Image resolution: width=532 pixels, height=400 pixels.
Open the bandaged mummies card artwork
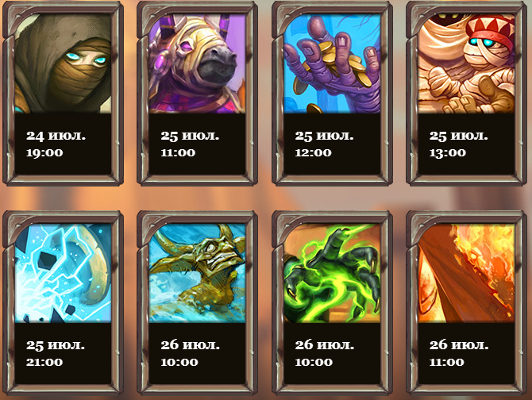pos(466,63)
